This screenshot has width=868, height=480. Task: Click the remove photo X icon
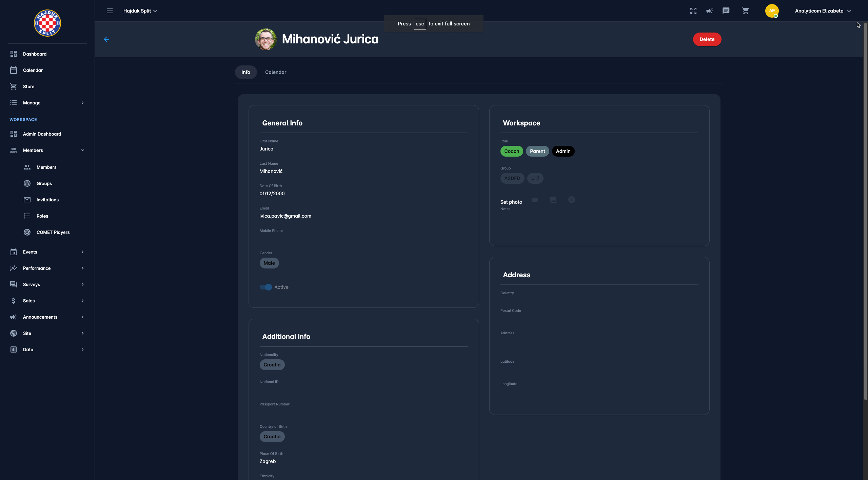tap(571, 200)
